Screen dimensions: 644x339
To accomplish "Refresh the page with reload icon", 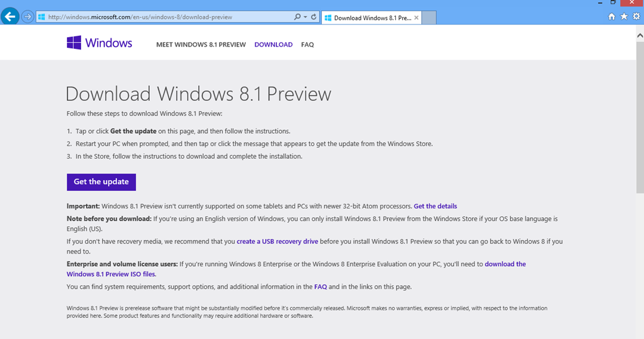I will coord(314,17).
